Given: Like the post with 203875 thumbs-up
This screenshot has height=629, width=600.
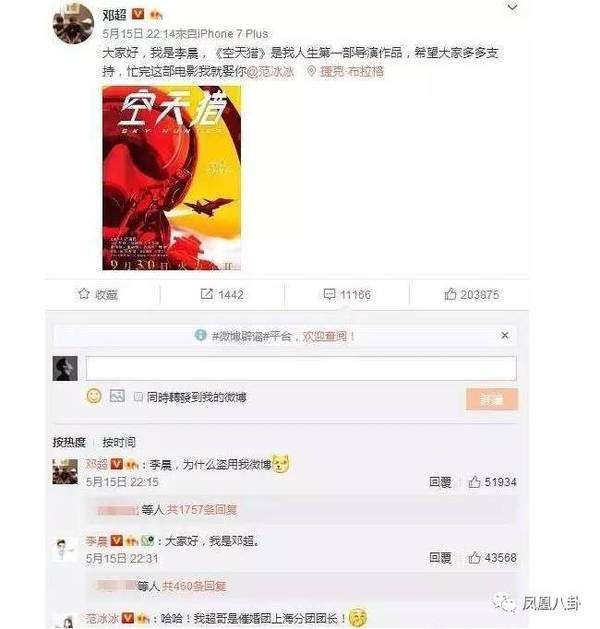Looking at the screenshot, I should pos(450,294).
